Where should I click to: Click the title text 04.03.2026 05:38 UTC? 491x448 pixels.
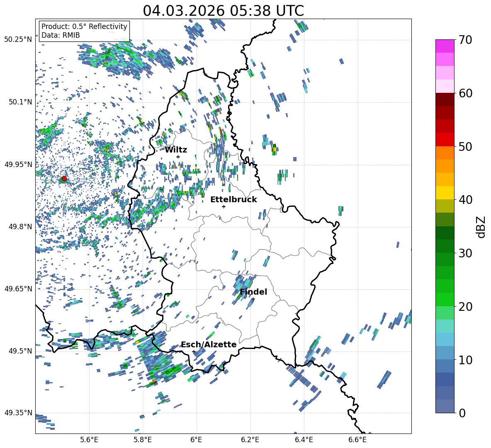click(223, 11)
